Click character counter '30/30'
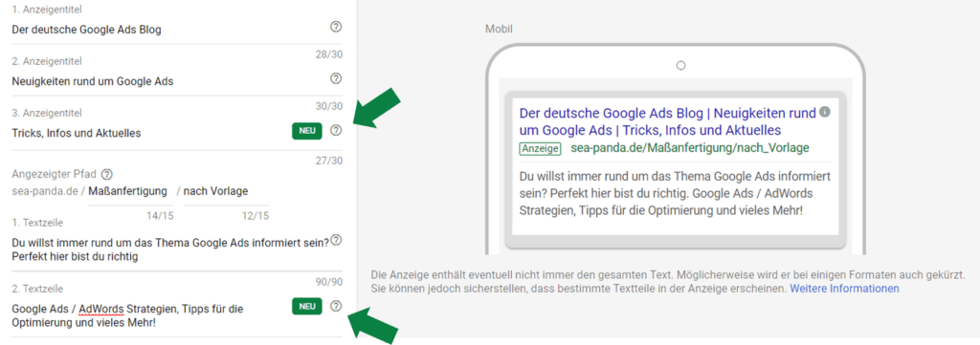 [x=329, y=107]
